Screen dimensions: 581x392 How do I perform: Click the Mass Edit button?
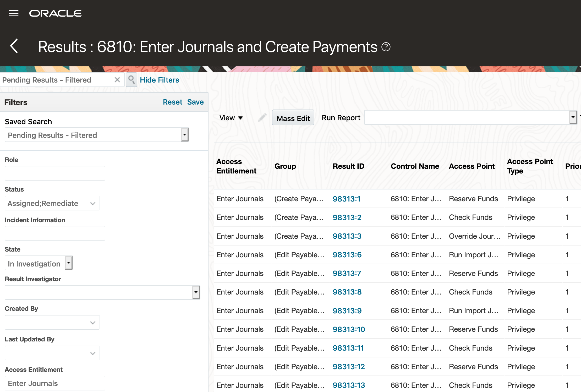pyautogui.click(x=293, y=118)
